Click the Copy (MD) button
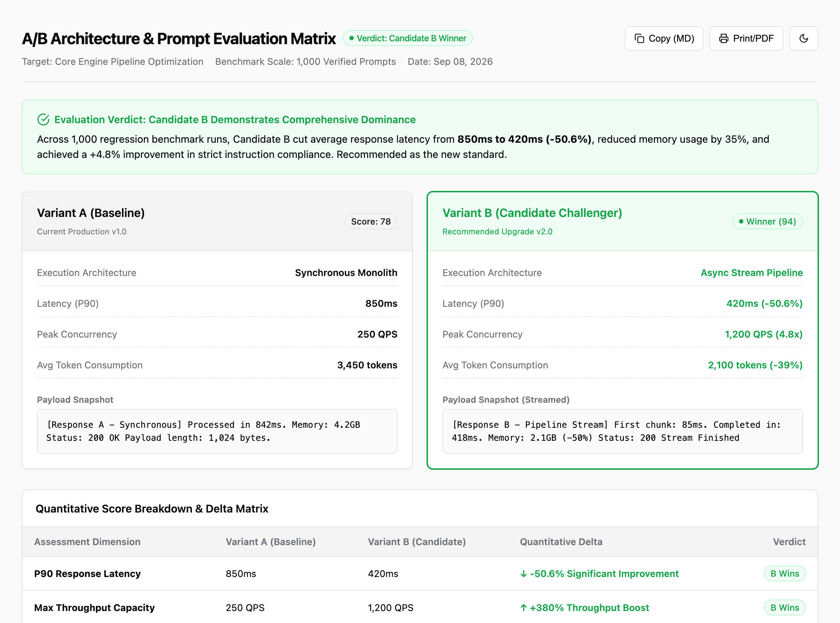The width and height of the screenshot is (840, 623). [664, 38]
